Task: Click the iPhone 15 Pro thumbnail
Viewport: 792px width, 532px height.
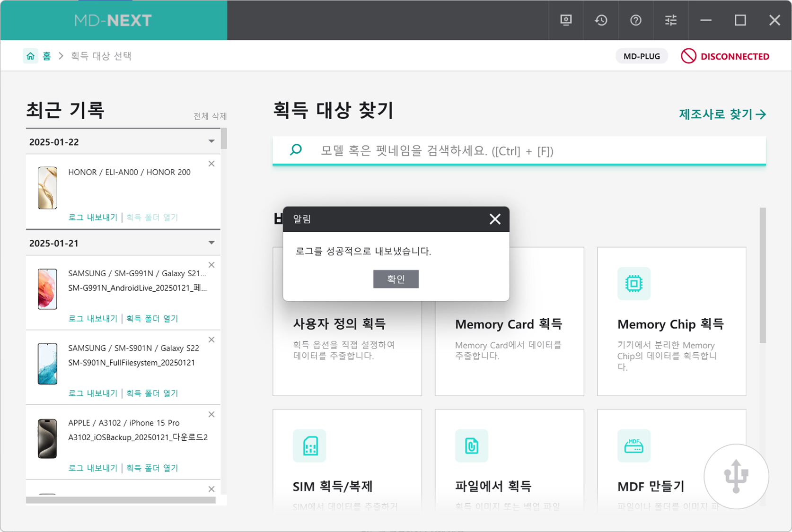Action: tap(47, 438)
